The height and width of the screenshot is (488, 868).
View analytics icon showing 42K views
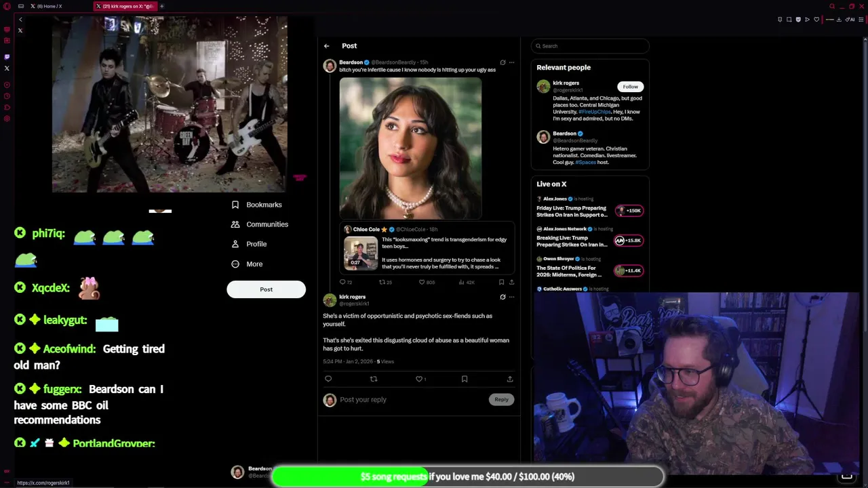click(462, 282)
